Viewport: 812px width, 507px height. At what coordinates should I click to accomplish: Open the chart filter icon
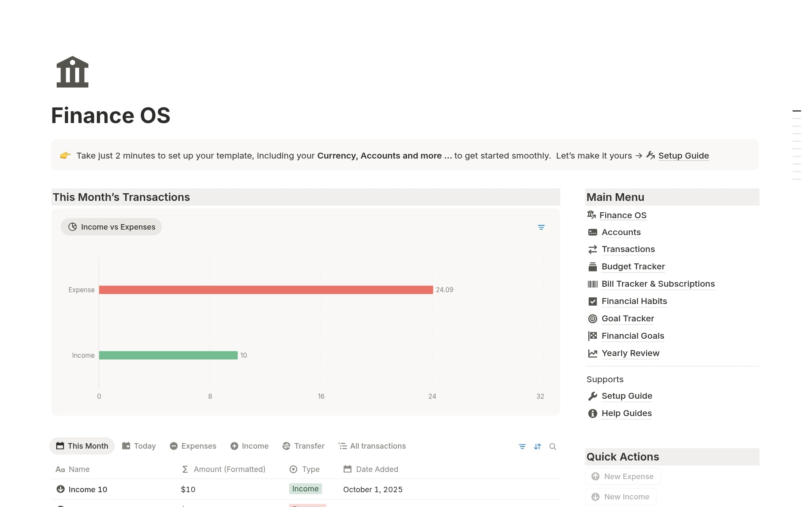541,227
